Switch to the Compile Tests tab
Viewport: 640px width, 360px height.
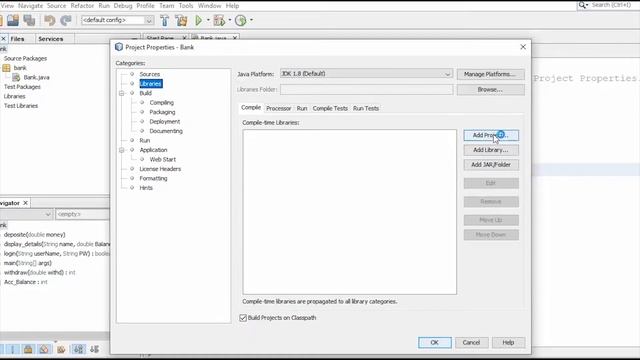(x=330, y=108)
